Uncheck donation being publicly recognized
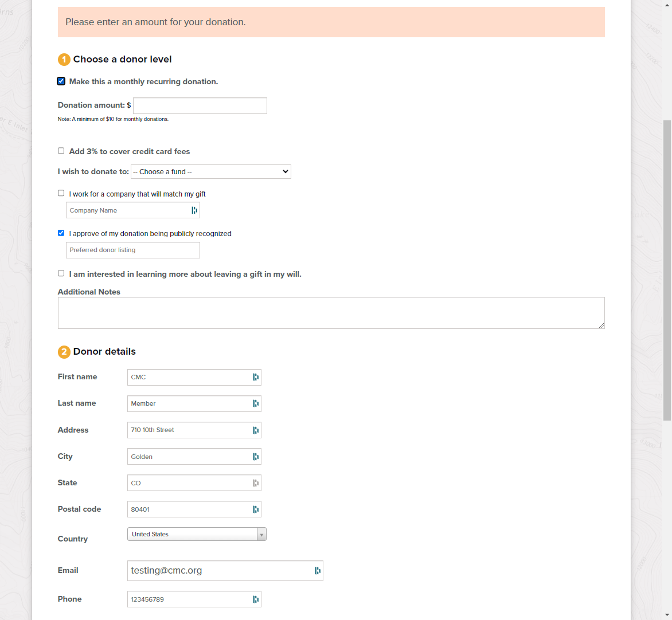The height and width of the screenshot is (620, 672). [x=61, y=233]
